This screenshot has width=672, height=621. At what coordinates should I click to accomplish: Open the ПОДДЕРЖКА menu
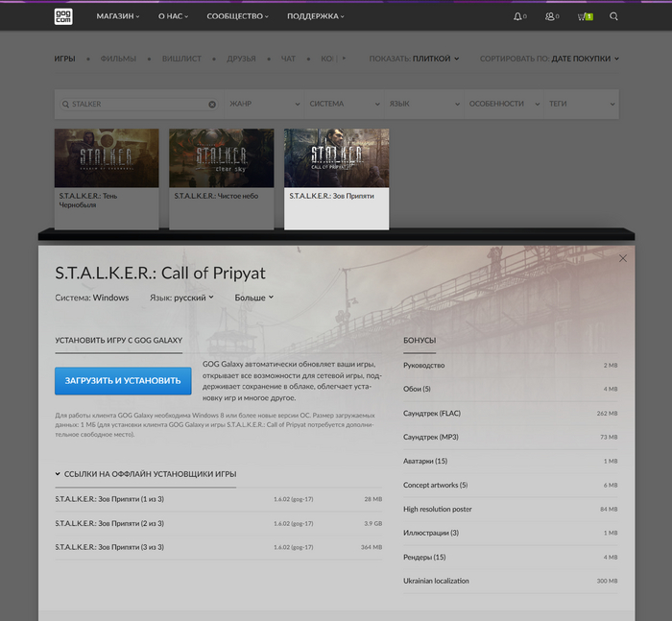click(316, 16)
